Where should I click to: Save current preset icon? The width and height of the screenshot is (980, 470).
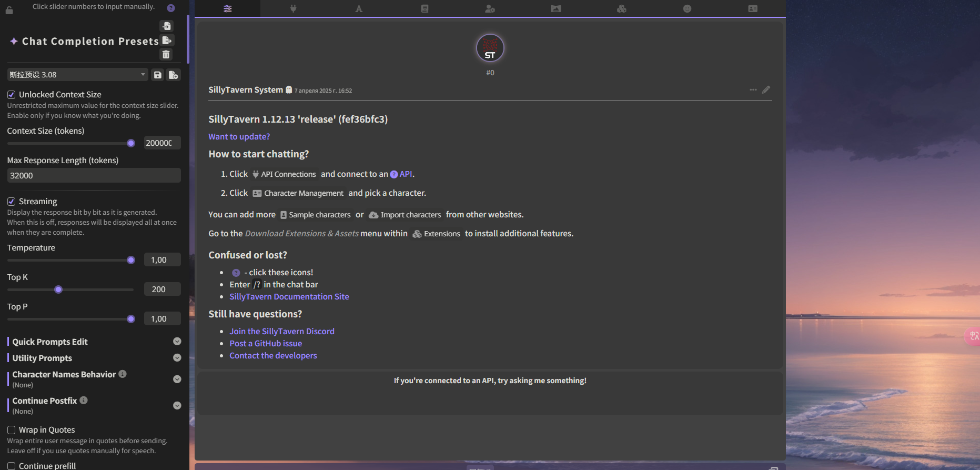coord(157,75)
